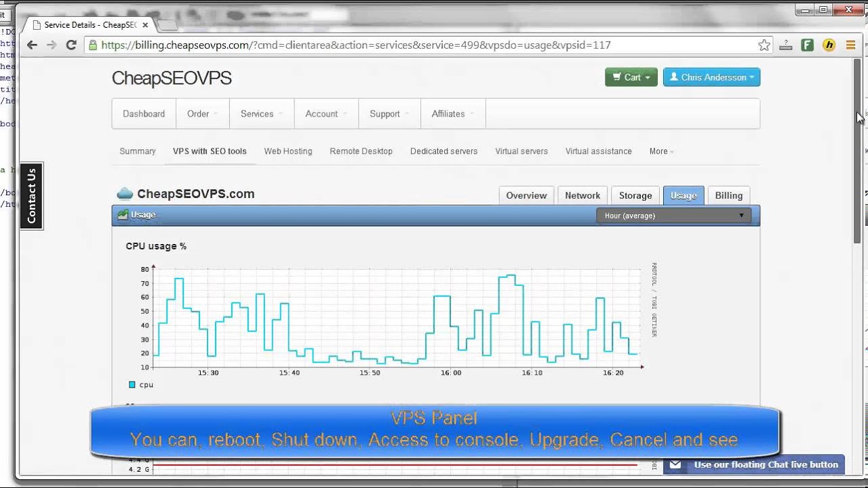The width and height of the screenshot is (868, 488).
Task: Open the Remote Desktop tab
Action: tap(361, 151)
